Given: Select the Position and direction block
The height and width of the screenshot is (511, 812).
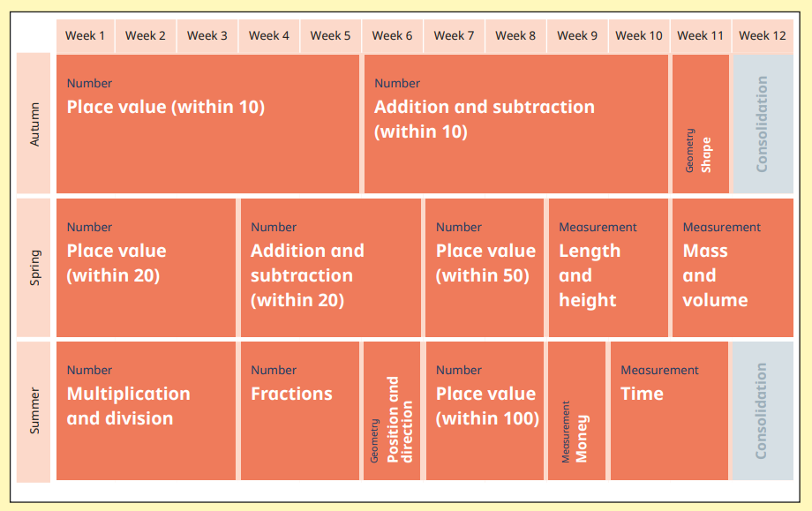Looking at the screenshot, I should (392, 410).
